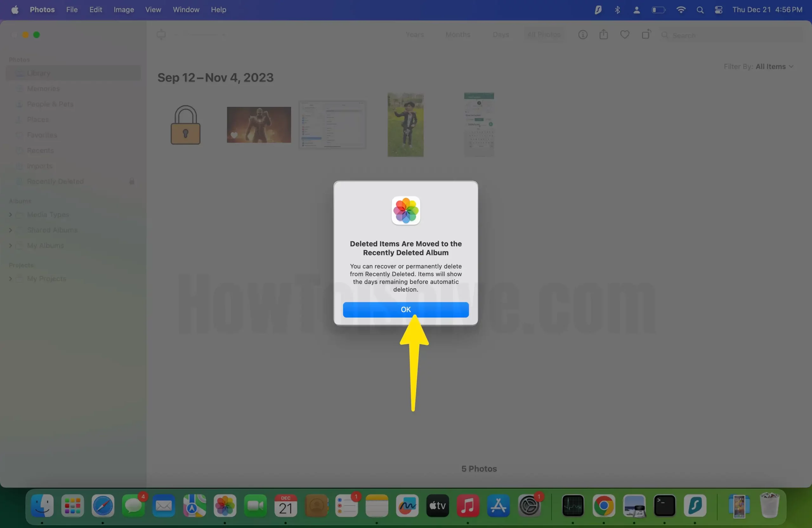Viewport: 812px width, 528px height.
Task: Expand the Shared Albums group
Action: pyautogui.click(x=10, y=230)
